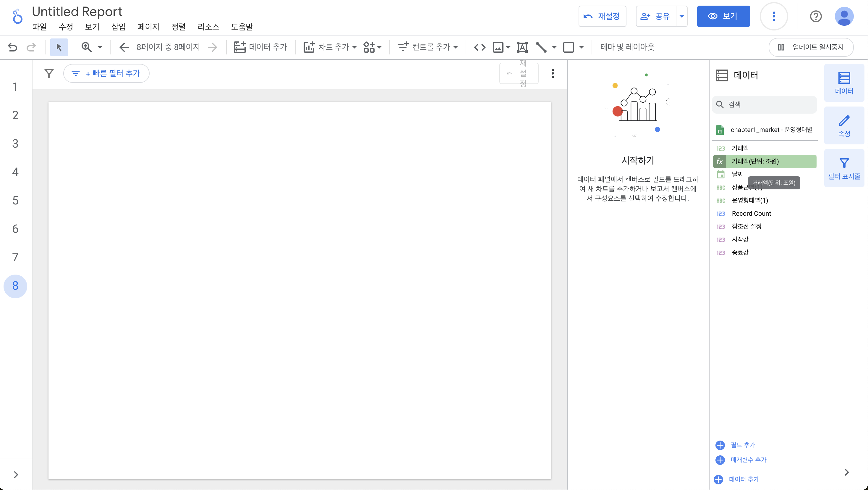
Task: Open the 속성 pencil panel
Action: (x=844, y=125)
